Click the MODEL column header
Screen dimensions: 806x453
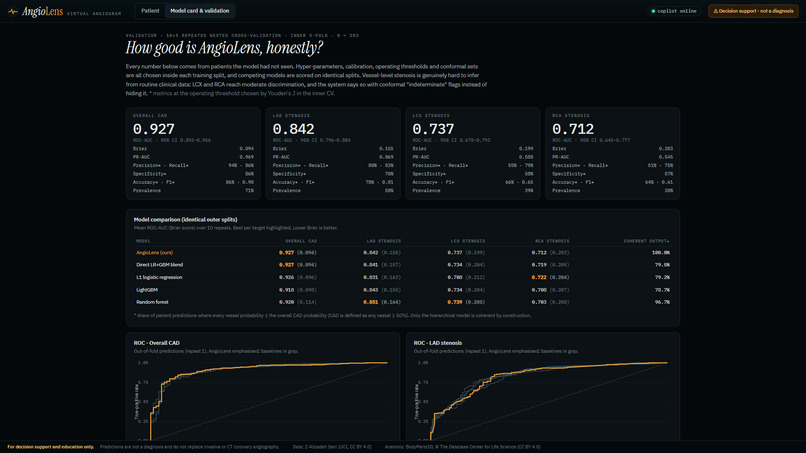(x=143, y=241)
